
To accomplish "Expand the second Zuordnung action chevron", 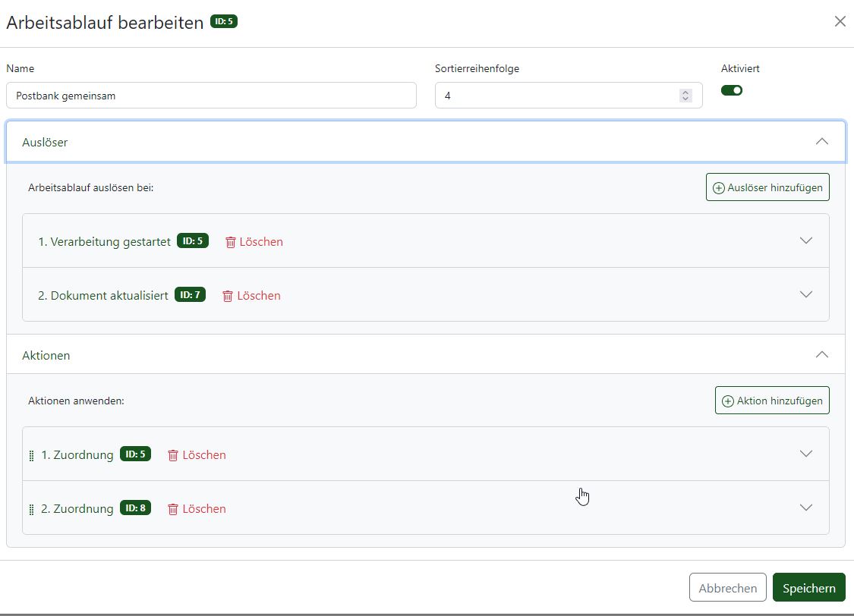I will tap(806, 508).
